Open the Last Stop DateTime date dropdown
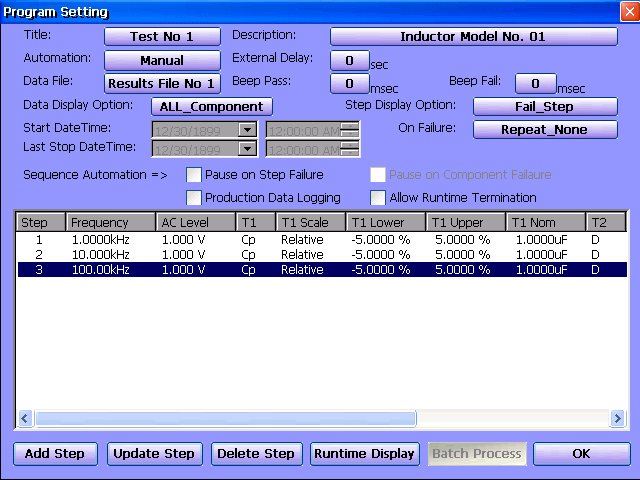Image resolution: width=640 pixels, height=480 pixels. [x=247, y=149]
